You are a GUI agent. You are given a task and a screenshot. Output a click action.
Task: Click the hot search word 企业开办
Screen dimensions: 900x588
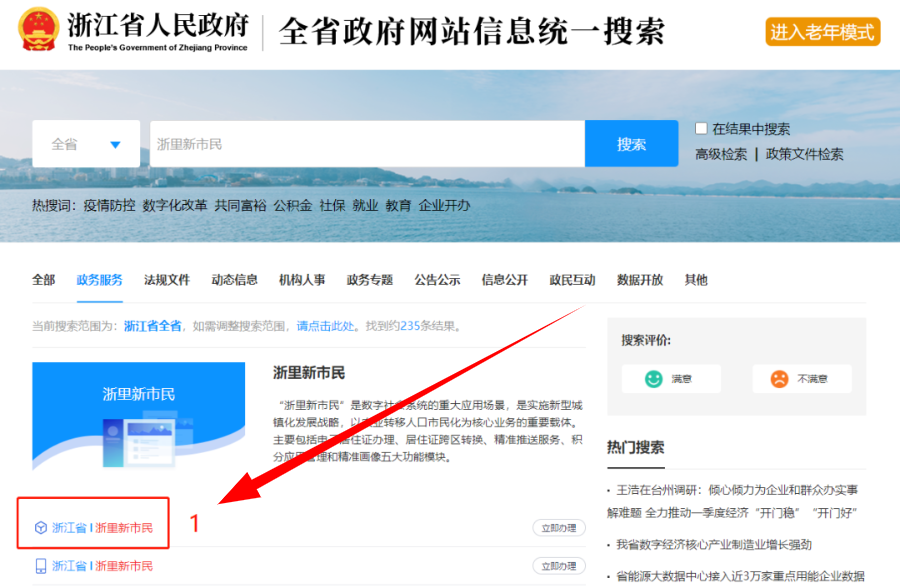click(444, 206)
